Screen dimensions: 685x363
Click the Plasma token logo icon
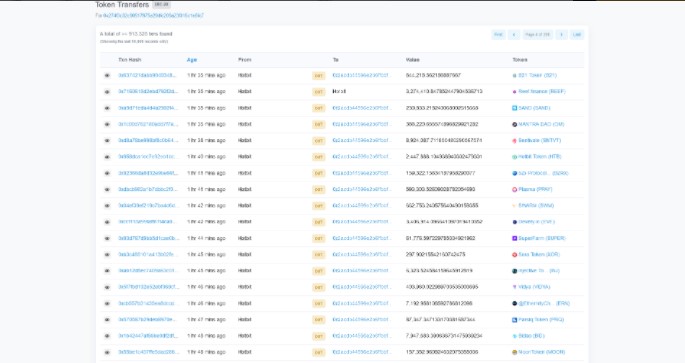(515, 190)
